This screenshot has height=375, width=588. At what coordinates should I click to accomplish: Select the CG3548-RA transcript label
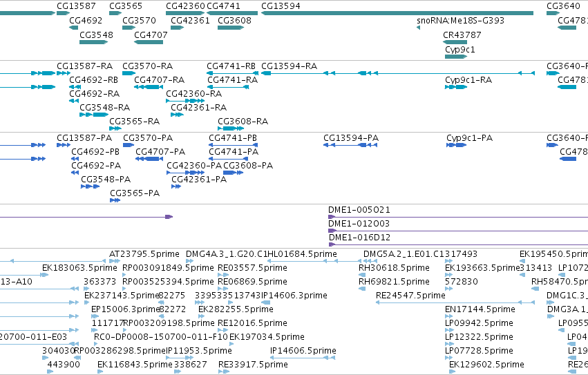104,108
